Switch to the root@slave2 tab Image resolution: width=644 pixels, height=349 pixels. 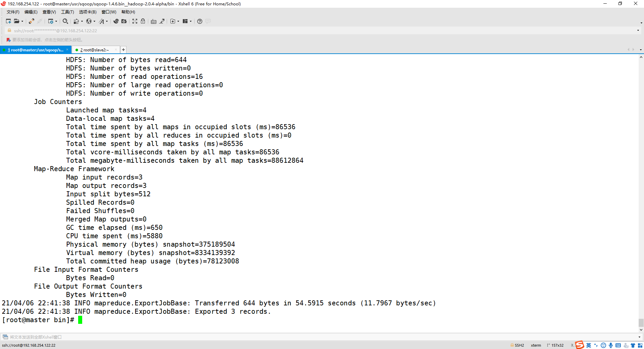(95, 50)
